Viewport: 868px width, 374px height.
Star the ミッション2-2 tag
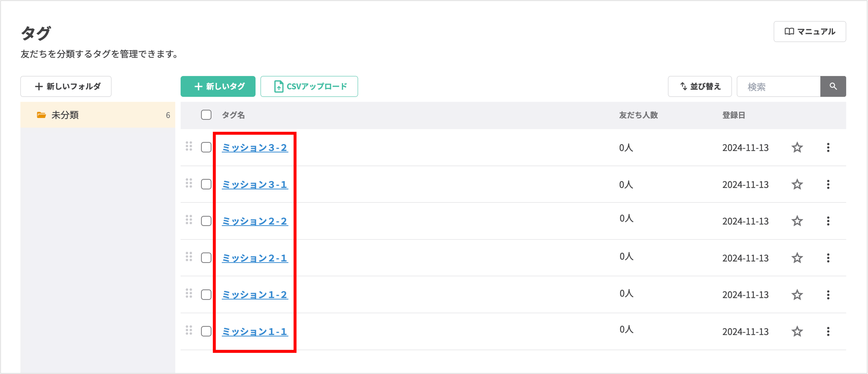click(797, 221)
